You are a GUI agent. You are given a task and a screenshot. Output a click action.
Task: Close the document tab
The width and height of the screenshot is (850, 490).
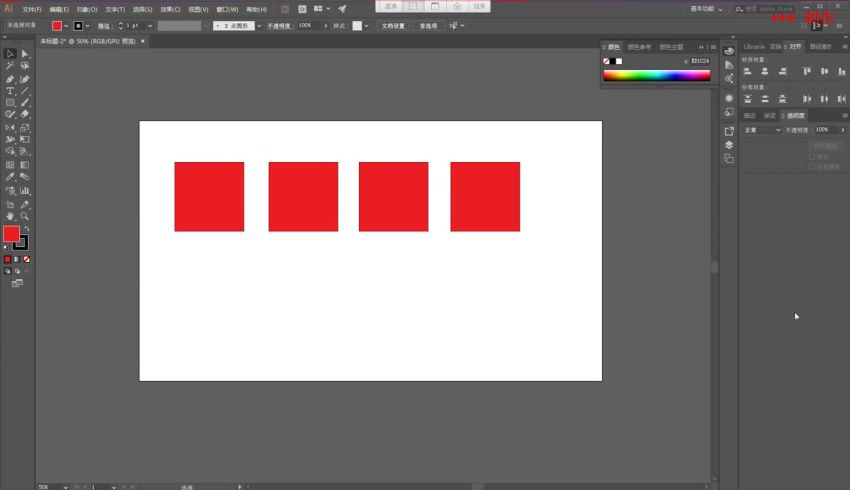(x=143, y=41)
